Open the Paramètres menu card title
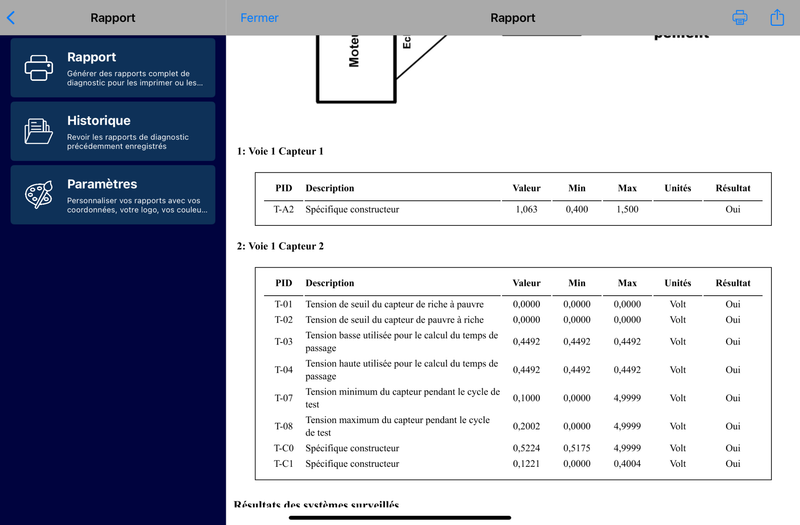Image resolution: width=800 pixels, height=525 pixels. [102, 184]
